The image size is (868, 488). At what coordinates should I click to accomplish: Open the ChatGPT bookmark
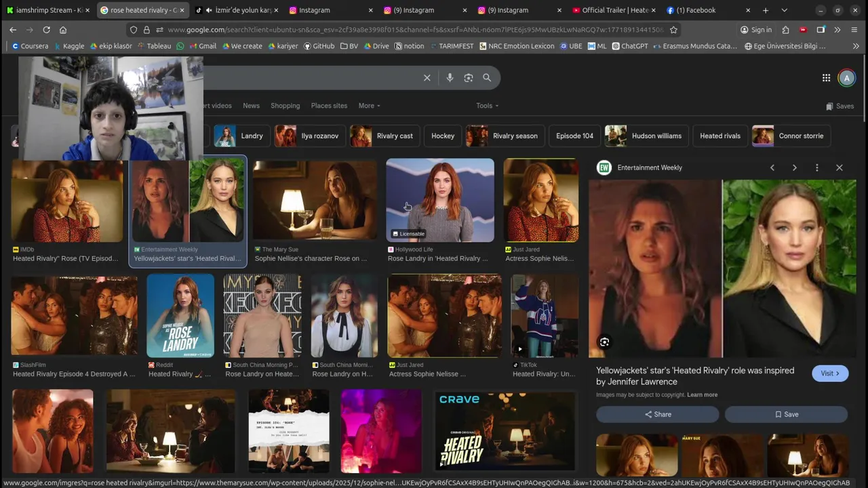(630, 46)
